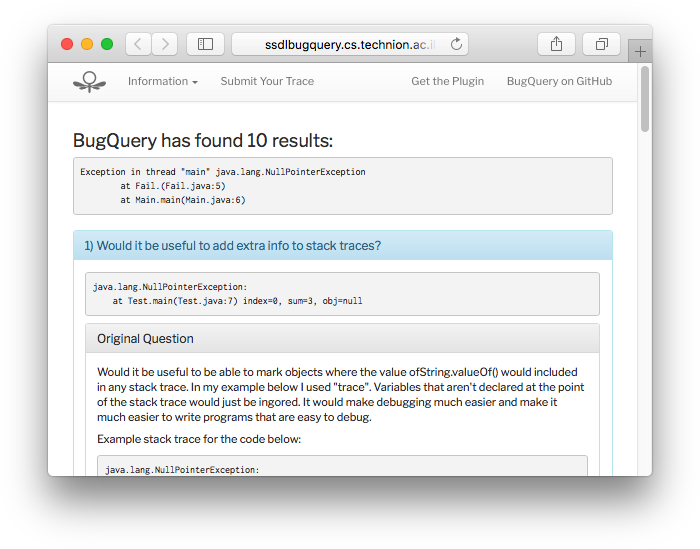Viewport: 700px width, 549px height.
Task: Click 'Example stack trace for the code below:' text
Action: tap(199, 439)
